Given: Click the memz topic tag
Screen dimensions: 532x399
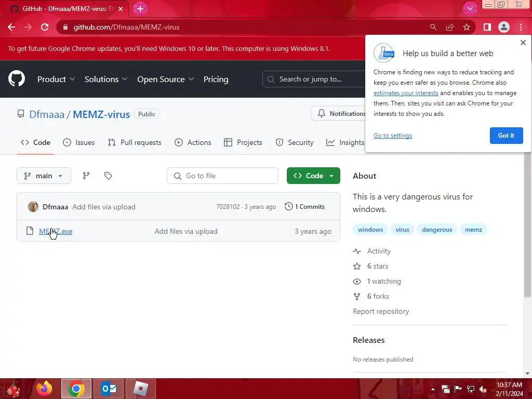Looking at the screenshot, I should click(473, 230).
